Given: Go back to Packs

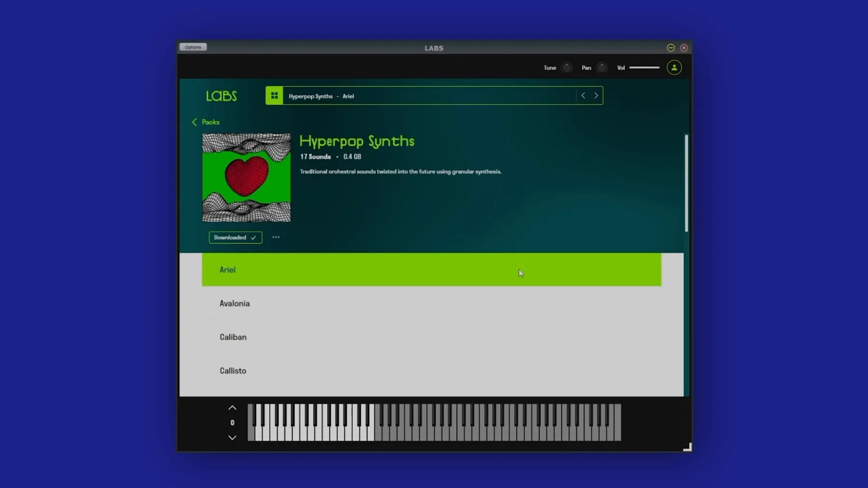Looking at the screenshot, I should tap(206, 122).
